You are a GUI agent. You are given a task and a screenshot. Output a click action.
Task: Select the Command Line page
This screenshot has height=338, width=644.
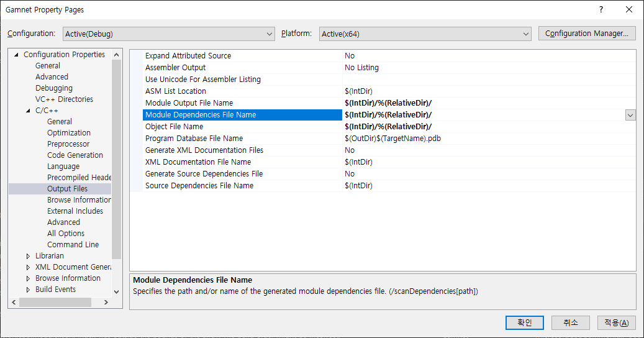(x=73, y=244)
